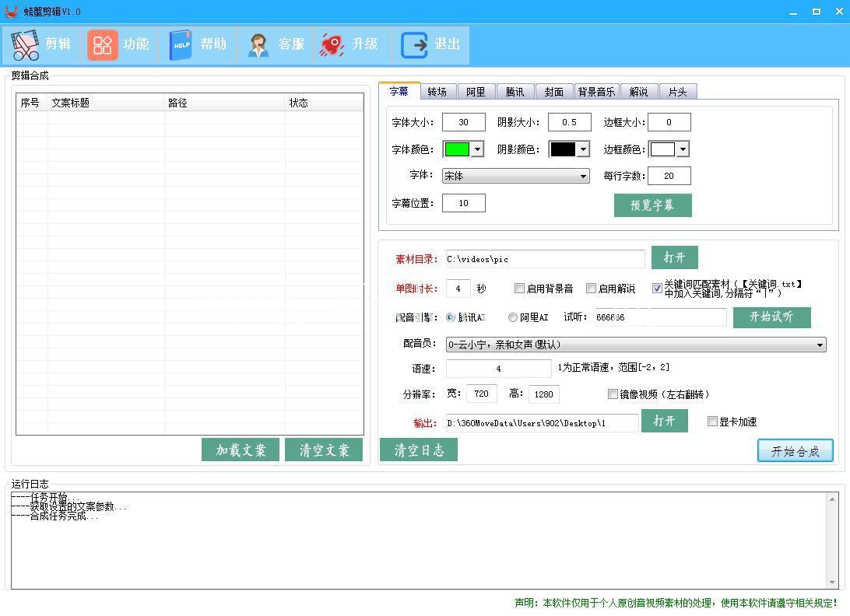Click the 退出 exit arrow icon
Image resolution: width=850 pixels, height=616 pixels.
[414, 45]
